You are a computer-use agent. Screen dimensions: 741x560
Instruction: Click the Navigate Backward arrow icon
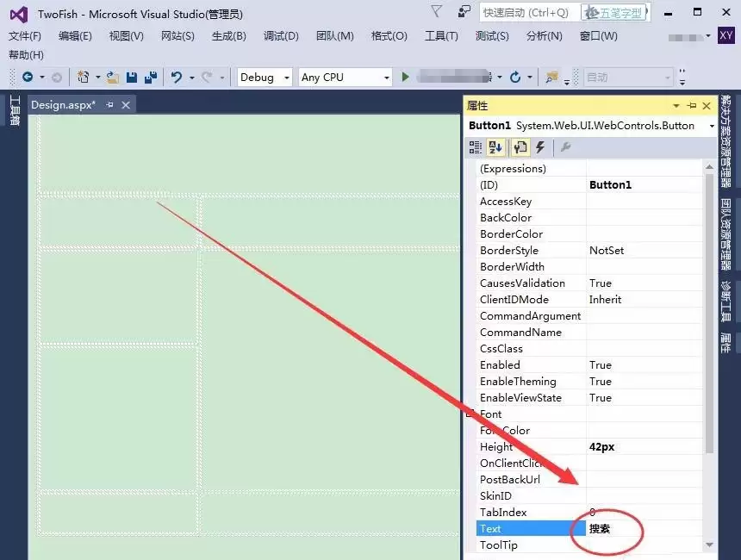[x=28, y=78]
